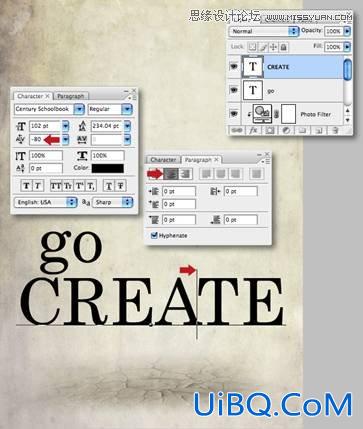Create new adjustment layer icon
Screen dimensions: 363x429
[286, 130]
